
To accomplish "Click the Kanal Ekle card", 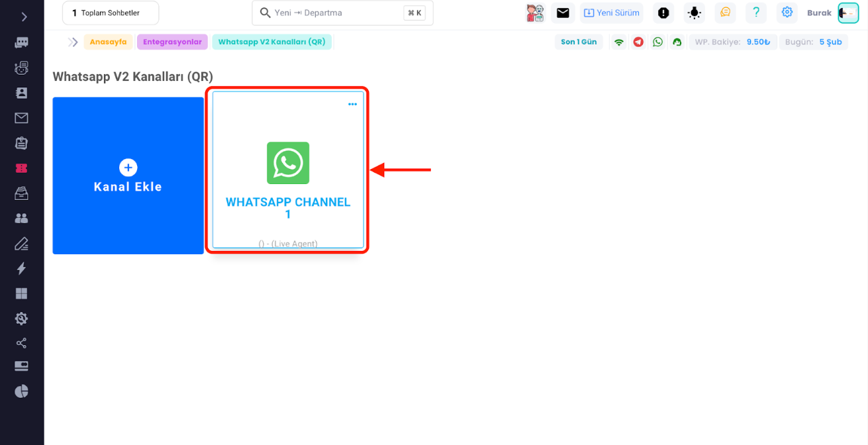I will coord(128,175).
